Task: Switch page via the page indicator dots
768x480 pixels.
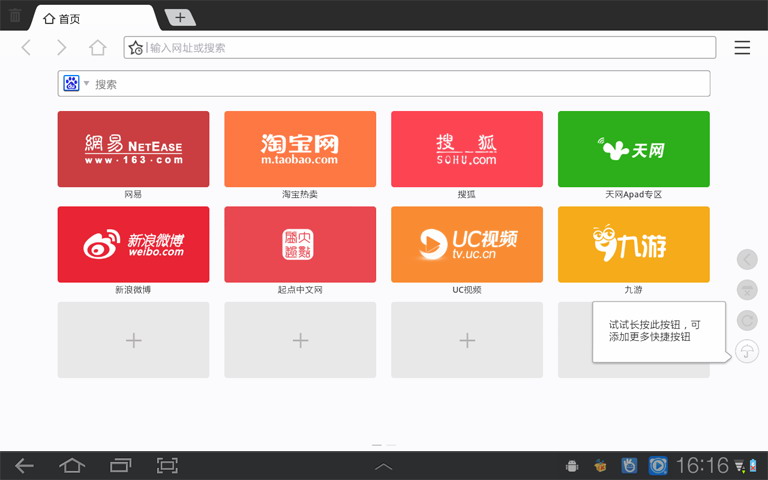Action: click(384, 445)
